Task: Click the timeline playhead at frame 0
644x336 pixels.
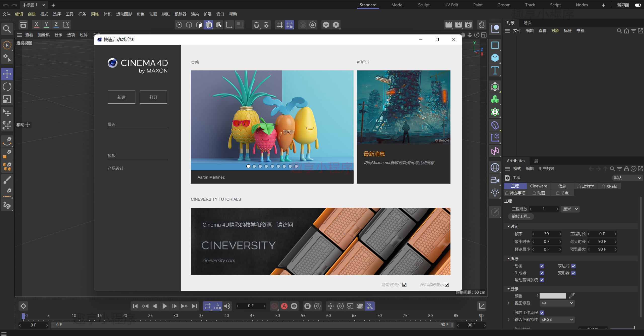Action: 23,316
